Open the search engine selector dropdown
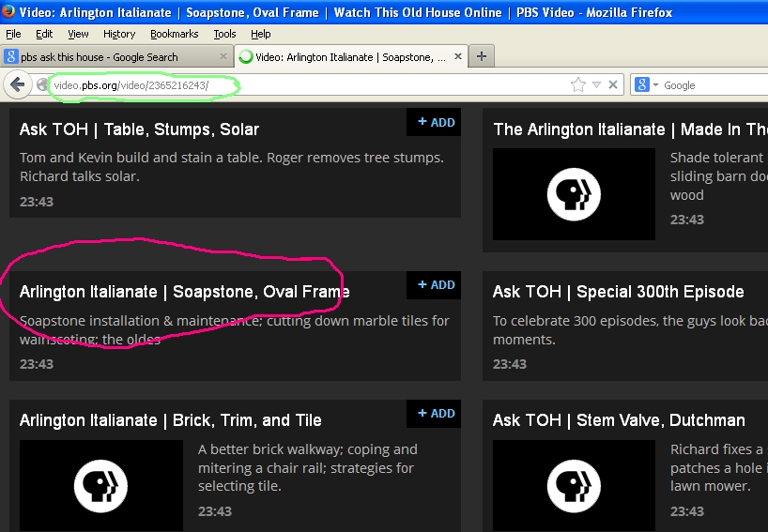Image resolution: width=768 pixels, height=532 pixels. click(646, 84)
